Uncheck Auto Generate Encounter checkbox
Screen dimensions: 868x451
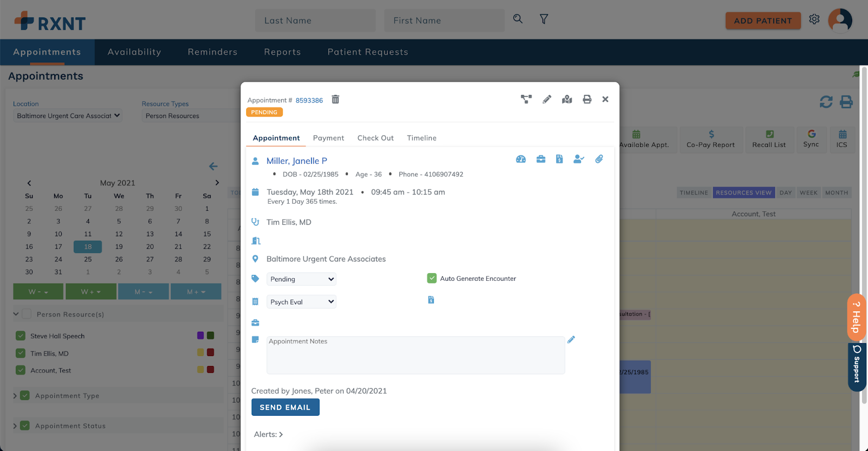coord(432,279)
